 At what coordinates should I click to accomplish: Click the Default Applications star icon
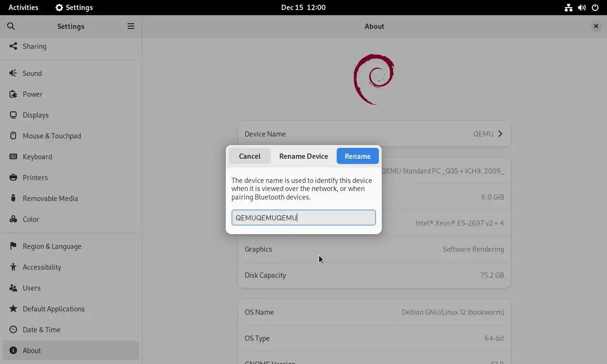[13, 309]
